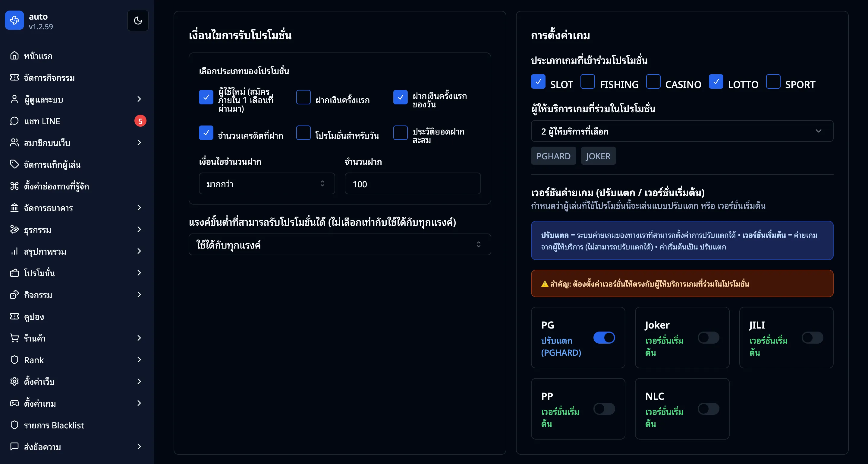Uncheck the LOTTO game type

(716, 81)
